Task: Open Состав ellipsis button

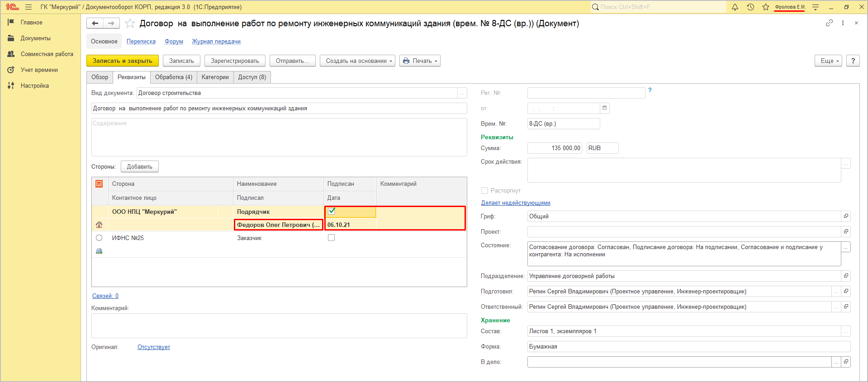Action: coord(846,331)
